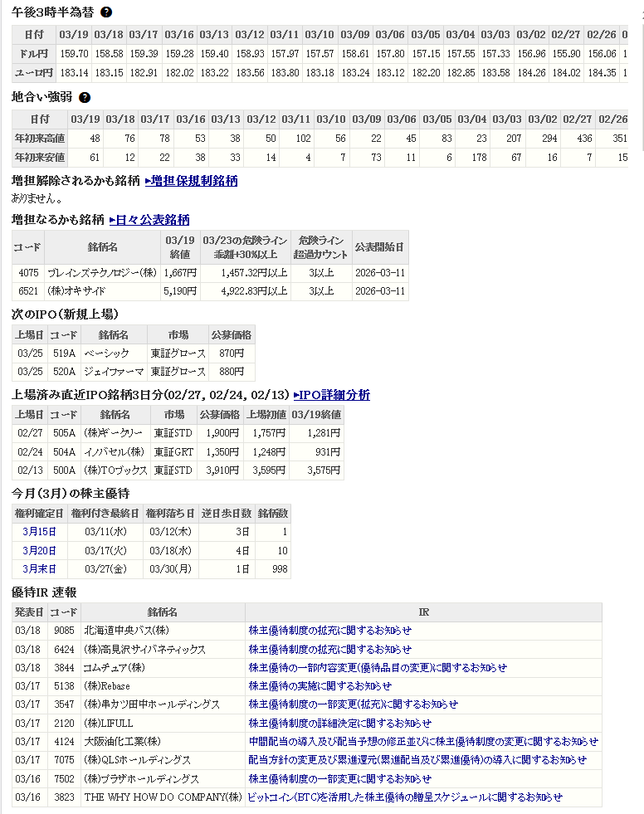Click help icon beside 午後3時半為替 heading
Viewport: 644px width, 814px height.
pos(106,12)
